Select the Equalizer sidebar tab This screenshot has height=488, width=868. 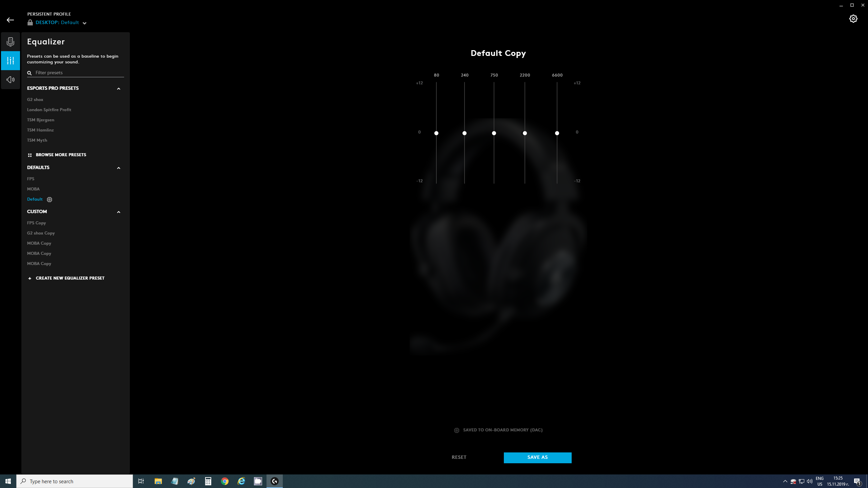[x=11, y=61]
